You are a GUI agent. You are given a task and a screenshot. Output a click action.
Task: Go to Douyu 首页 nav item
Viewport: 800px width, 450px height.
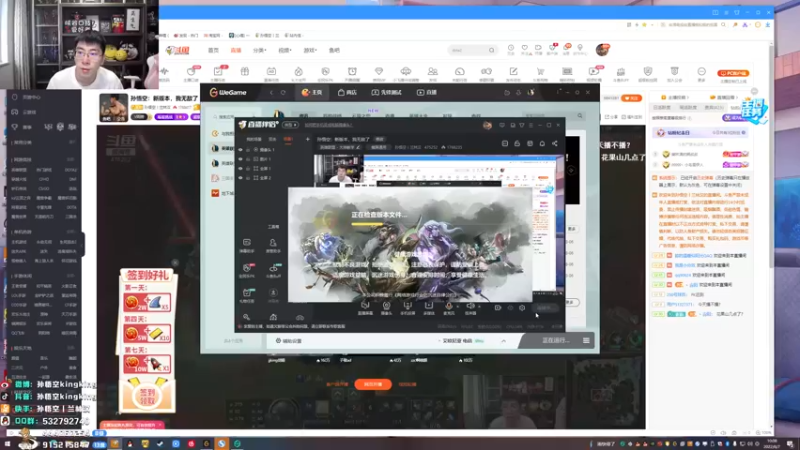click(x=213, y=51)
